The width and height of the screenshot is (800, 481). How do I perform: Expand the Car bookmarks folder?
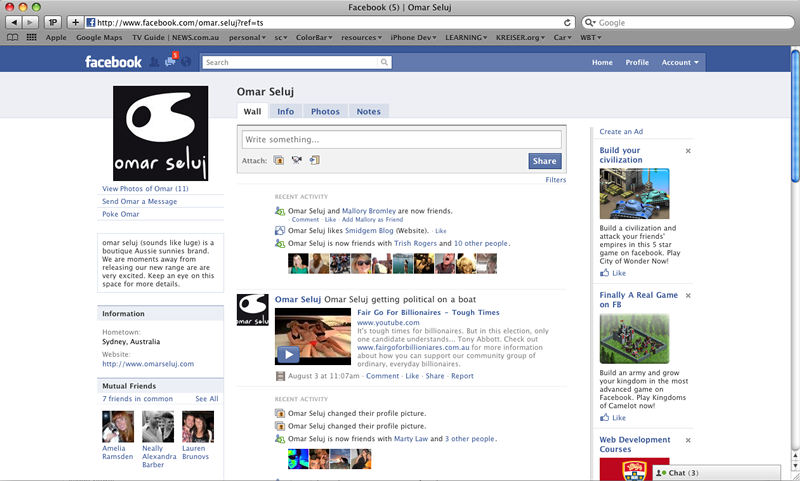pos(562,37)
